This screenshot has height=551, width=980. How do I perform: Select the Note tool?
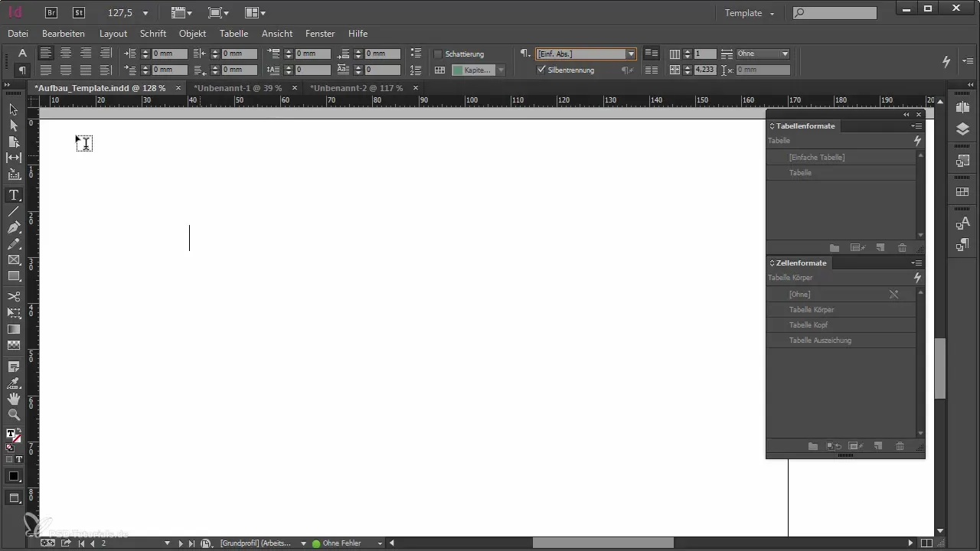click(x=14, y=367)
